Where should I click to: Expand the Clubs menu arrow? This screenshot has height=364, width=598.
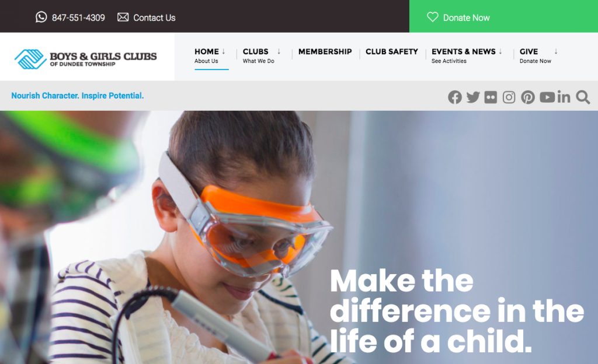279,51
